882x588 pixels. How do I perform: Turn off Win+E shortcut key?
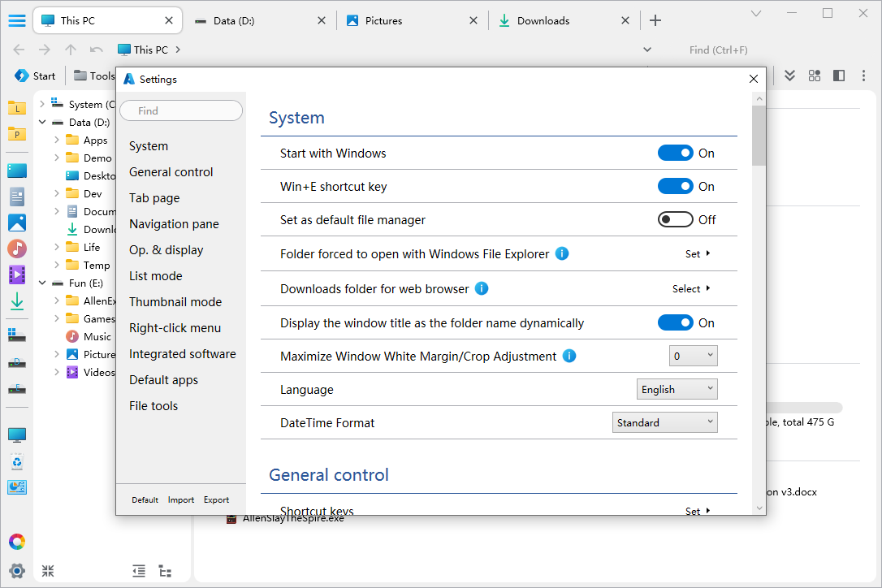click(x=675, y=186)
